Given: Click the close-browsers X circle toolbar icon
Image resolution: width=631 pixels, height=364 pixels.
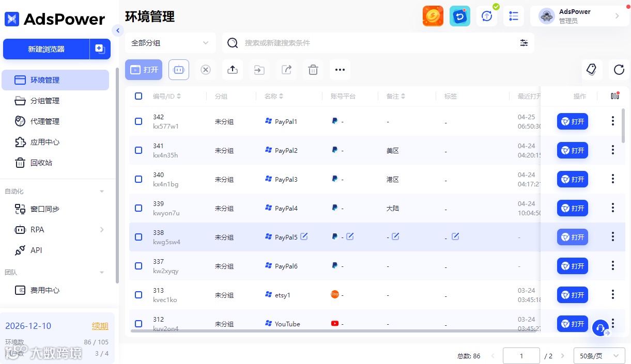Looking at the screenshot, I should click(x=206, y=70).
